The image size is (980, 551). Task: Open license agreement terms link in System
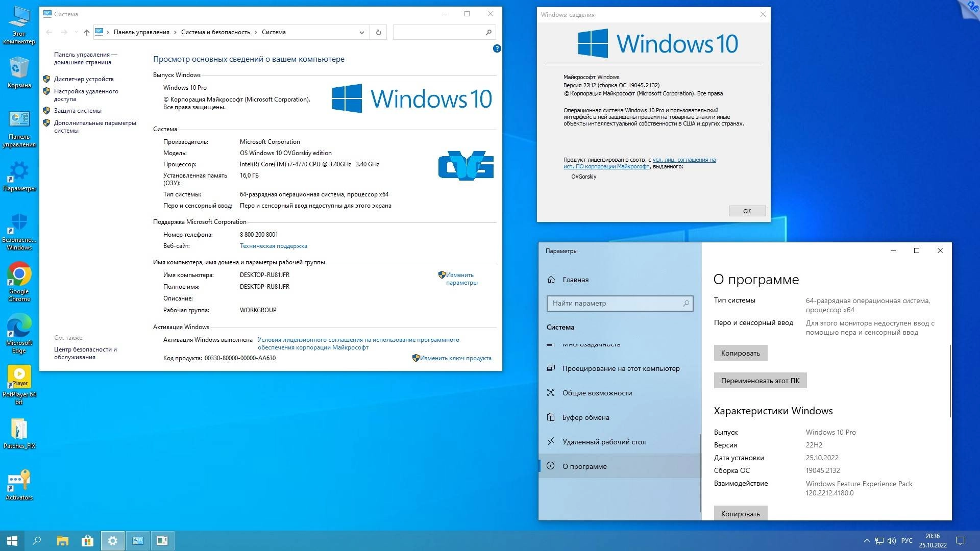coord(358,343)
